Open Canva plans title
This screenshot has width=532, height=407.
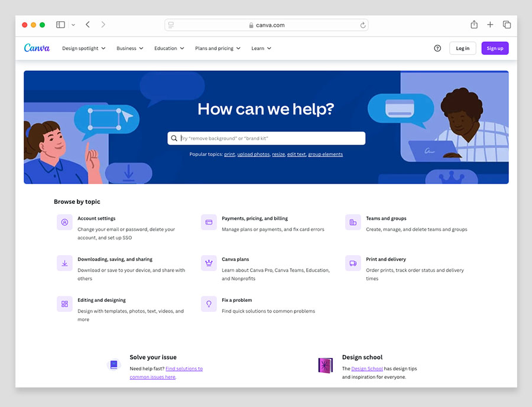(x=235, y=259)
